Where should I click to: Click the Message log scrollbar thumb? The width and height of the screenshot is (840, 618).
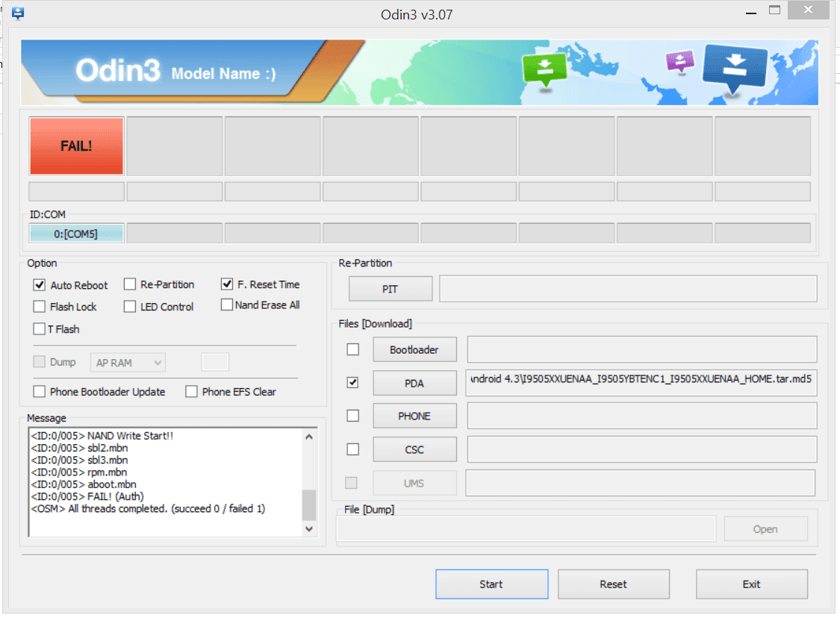click(309, 505)
